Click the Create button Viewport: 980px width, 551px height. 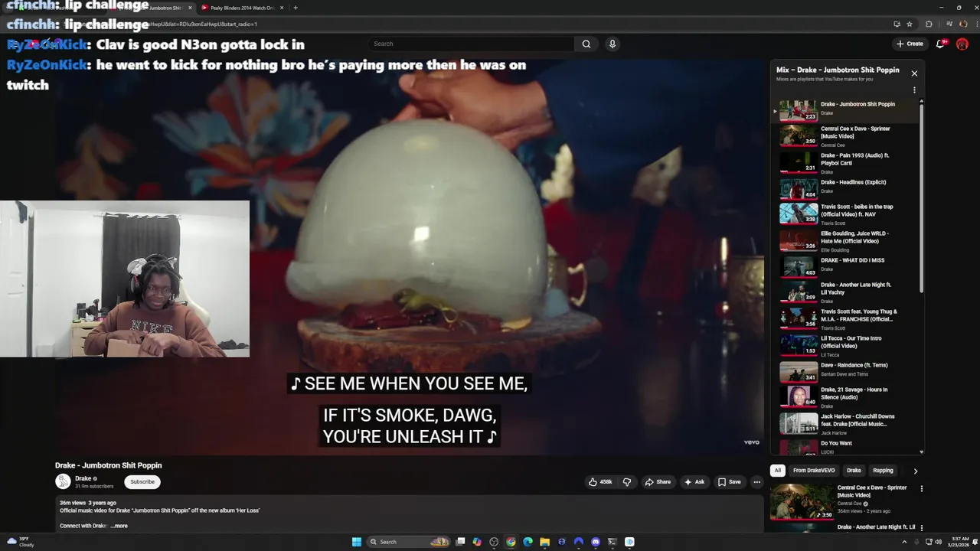coord(910,44)
